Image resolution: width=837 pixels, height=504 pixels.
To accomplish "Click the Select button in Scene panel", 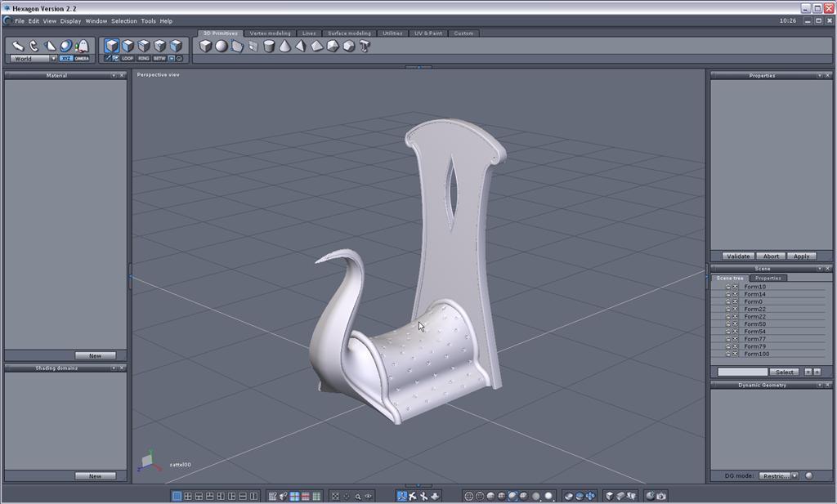I will point(784,372).
